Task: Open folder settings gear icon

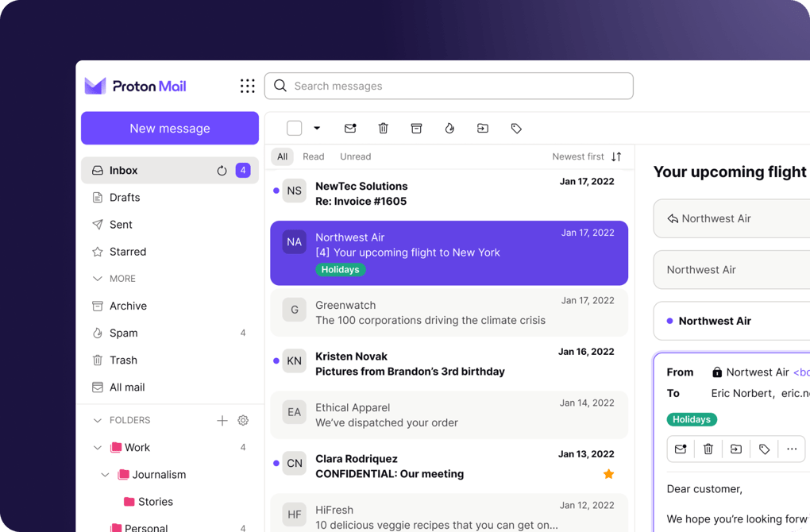Action: coord(243,420)
